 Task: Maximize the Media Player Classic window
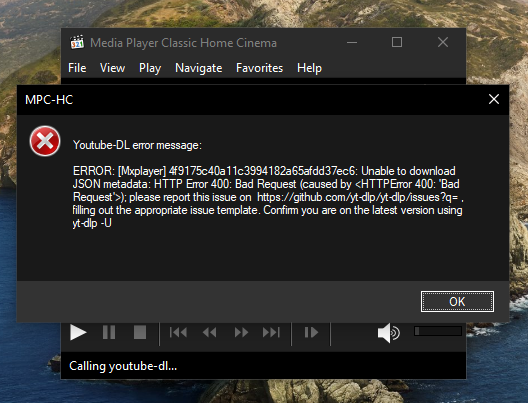point(397,42)
